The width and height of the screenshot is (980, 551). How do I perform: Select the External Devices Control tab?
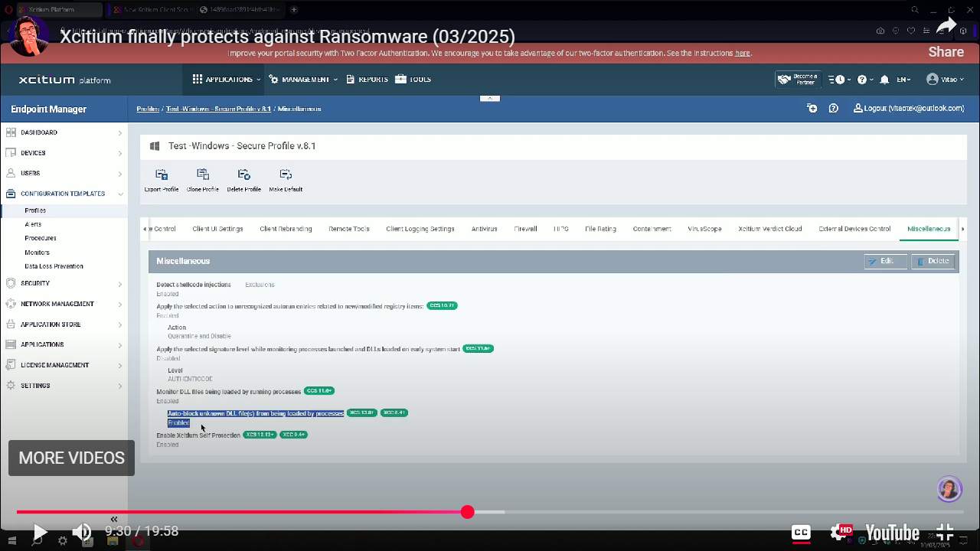tap(854, 229)
